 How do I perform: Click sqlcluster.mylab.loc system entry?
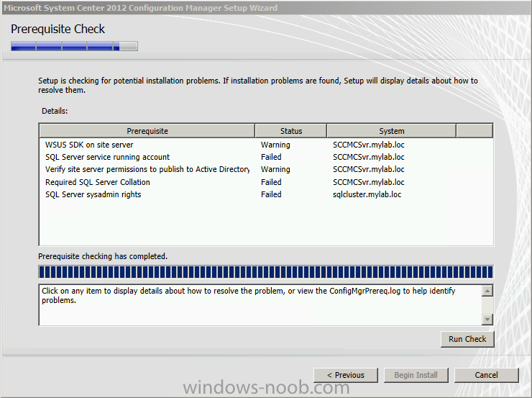click(367, 194)
